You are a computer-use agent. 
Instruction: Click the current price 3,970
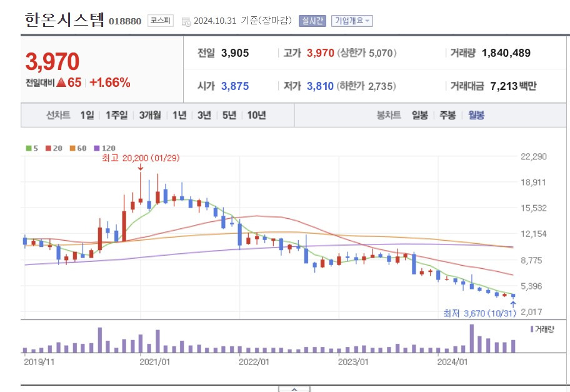click(52, 61)
